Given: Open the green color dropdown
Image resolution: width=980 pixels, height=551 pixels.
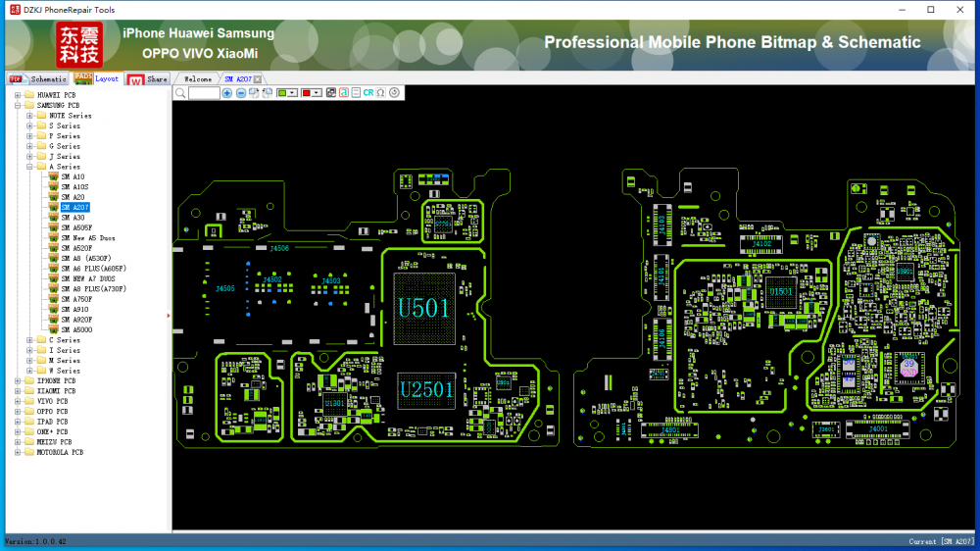Looking at the screenshot, I should [x=293, y=92].
